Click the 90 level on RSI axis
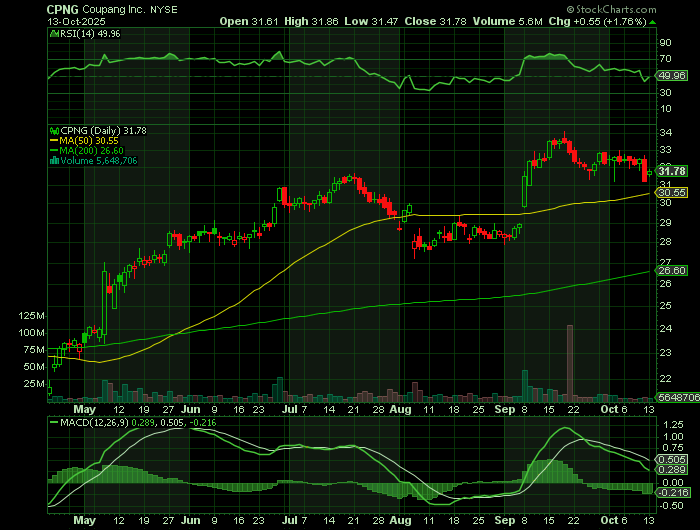 click(665, 43)
